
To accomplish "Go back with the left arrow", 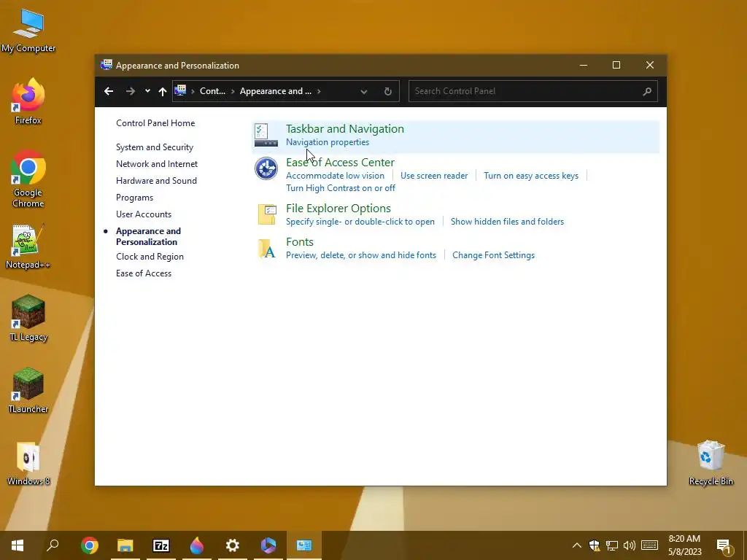I will coord(109,91).
